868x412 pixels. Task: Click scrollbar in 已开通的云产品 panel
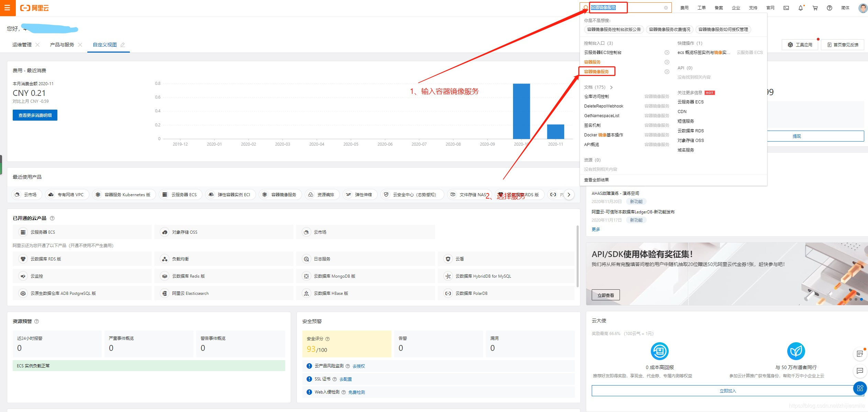tap(578, 256)
